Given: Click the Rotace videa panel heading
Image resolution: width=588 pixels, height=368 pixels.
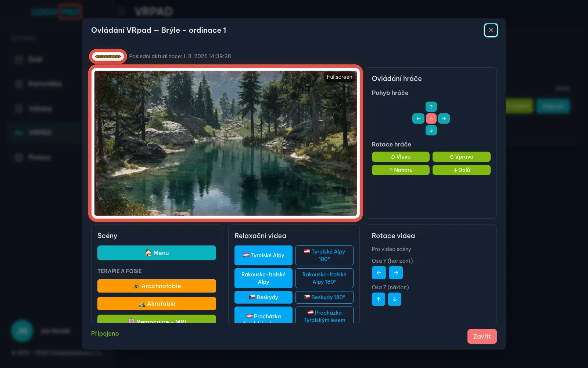Looking at the screenshot, I should pyautogui.click(x=393, y=236).
